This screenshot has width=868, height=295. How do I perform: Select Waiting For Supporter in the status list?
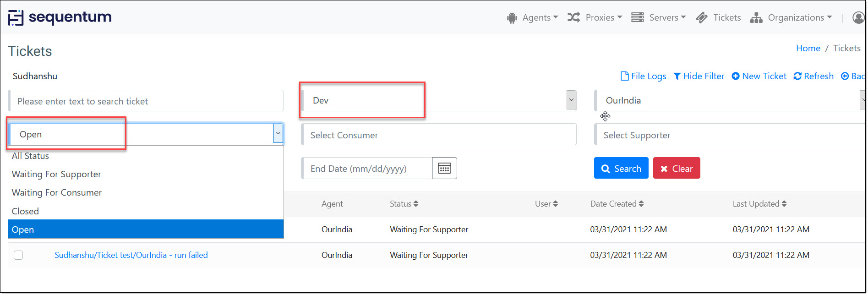tap(146, 174)
